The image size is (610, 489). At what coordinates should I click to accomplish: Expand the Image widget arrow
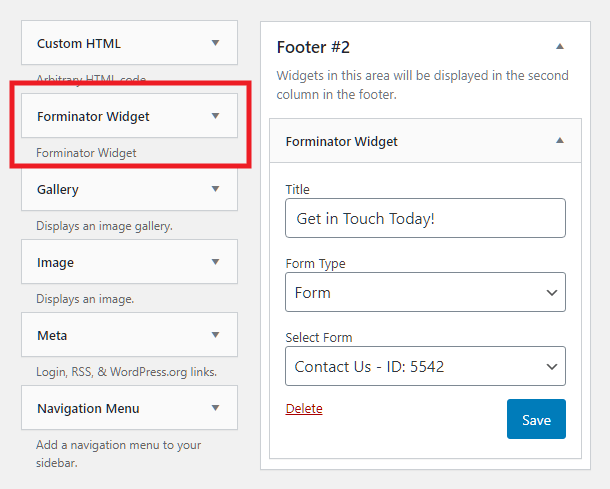[x=215, y=263]
